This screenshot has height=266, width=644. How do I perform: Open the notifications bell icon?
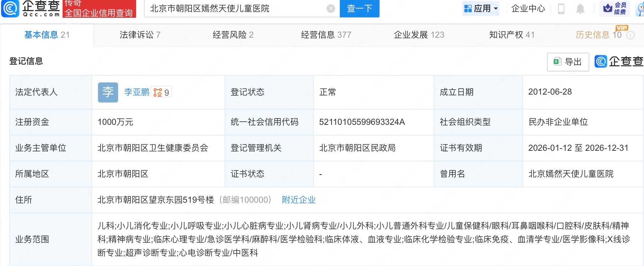point(580,9)
